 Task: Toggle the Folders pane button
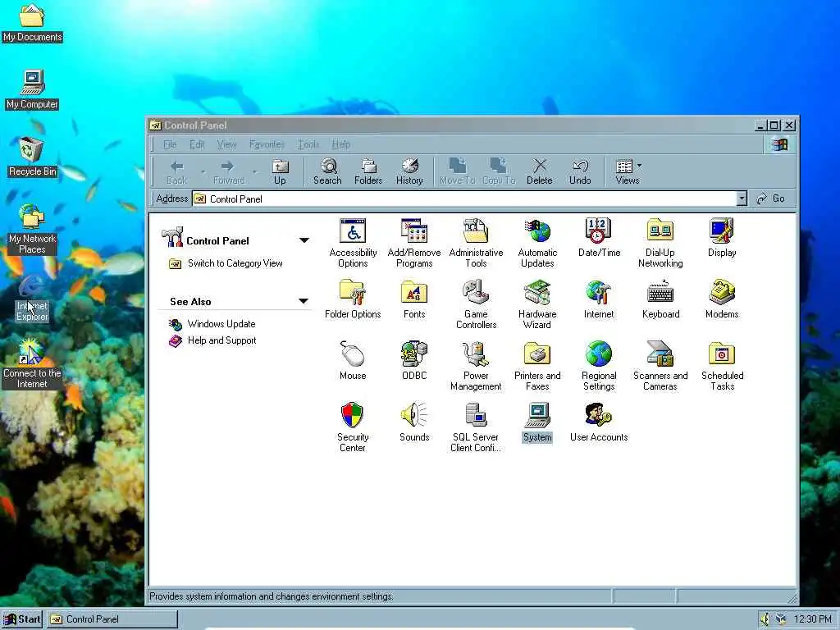(x=368, y=172)
